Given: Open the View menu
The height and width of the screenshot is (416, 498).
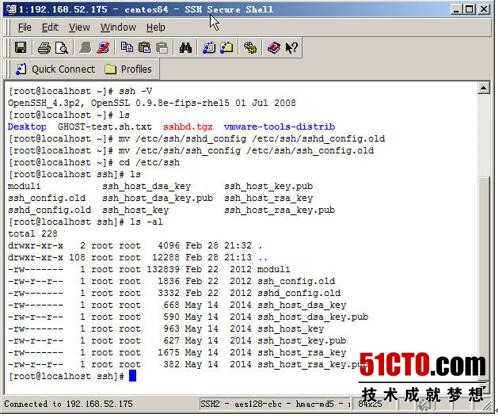Looking at the screenshot, I should point(79,27).
